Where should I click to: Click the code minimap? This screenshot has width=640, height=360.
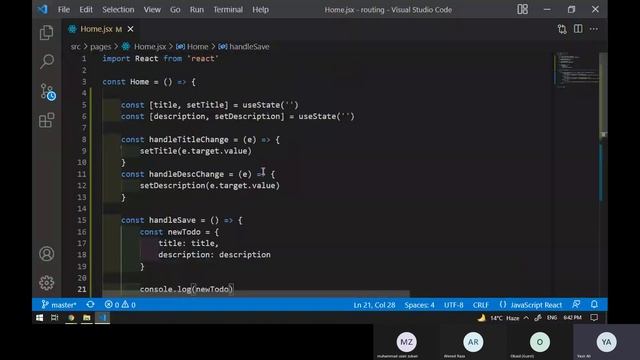576,69
